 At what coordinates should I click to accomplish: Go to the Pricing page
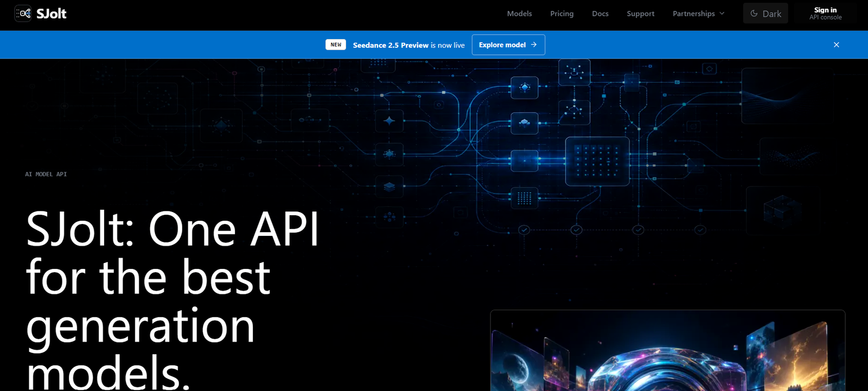[x=561, y=14]
